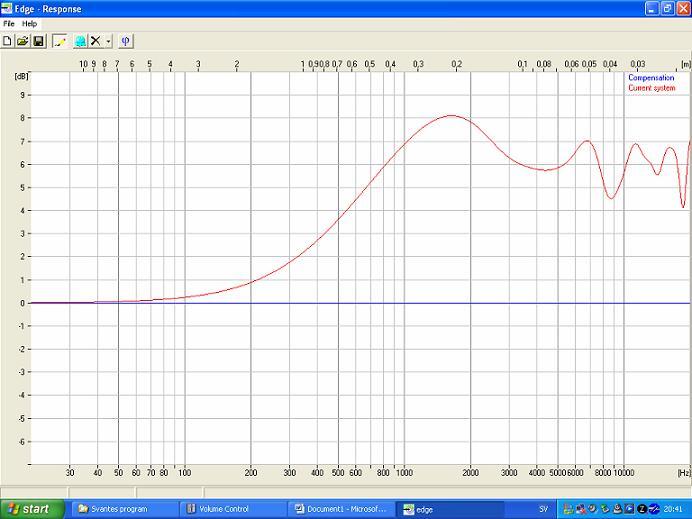This screenshot has height=519, width=692.
Task: Toggle the yellow pencil draw tool
Action: 59,41
